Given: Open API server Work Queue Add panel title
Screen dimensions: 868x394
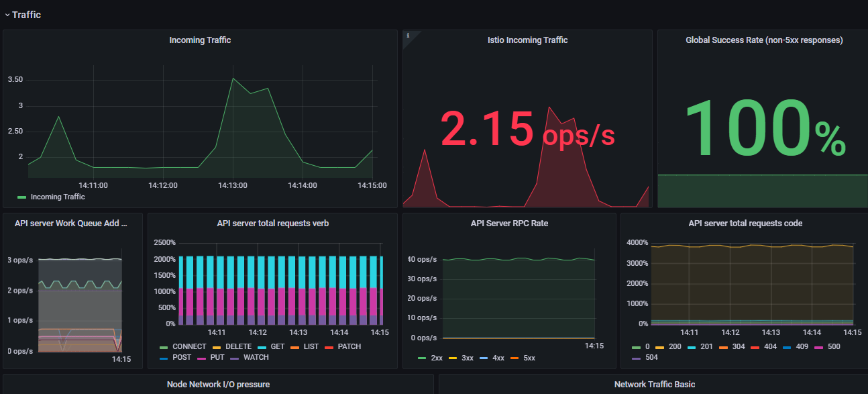Looking at the screenshot, I should pos(70,224).
